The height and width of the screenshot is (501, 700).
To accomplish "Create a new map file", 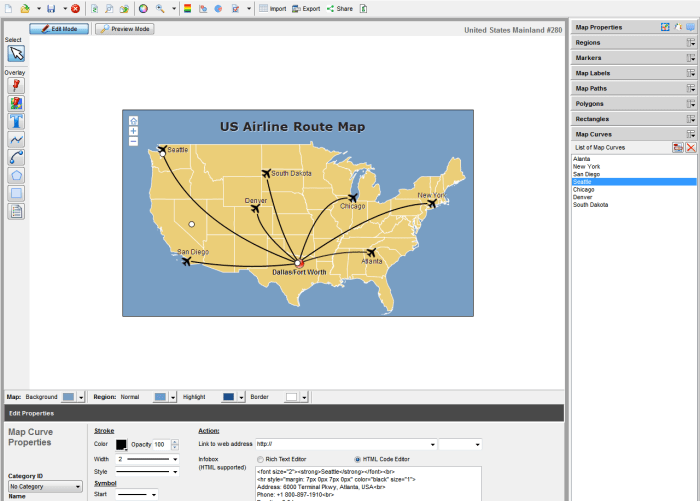I will point(8,8).
